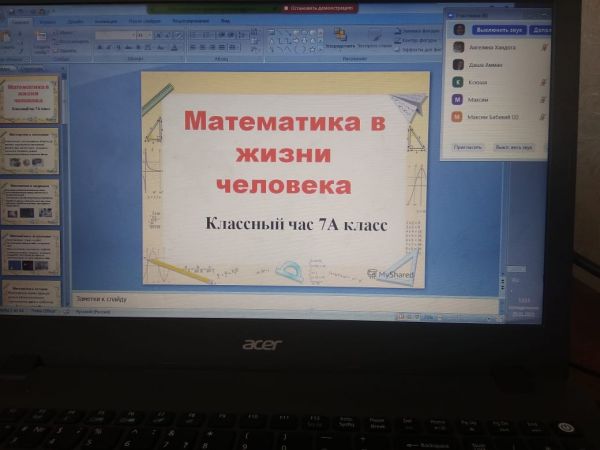
Task: Click the blue Выключить звук button
Action: click(499, 29)
